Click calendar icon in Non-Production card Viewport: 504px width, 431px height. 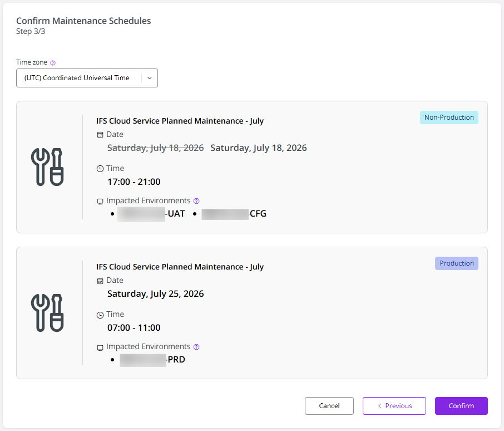[100, 135]
